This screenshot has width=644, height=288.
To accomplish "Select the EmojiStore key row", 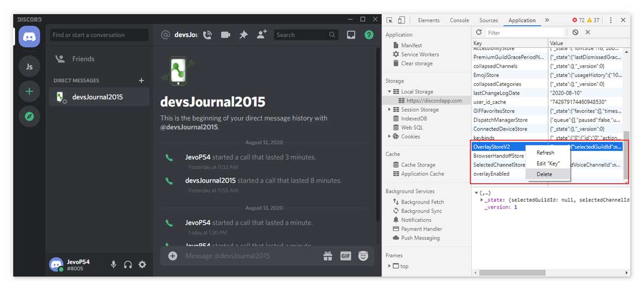I will click(547, 75).
